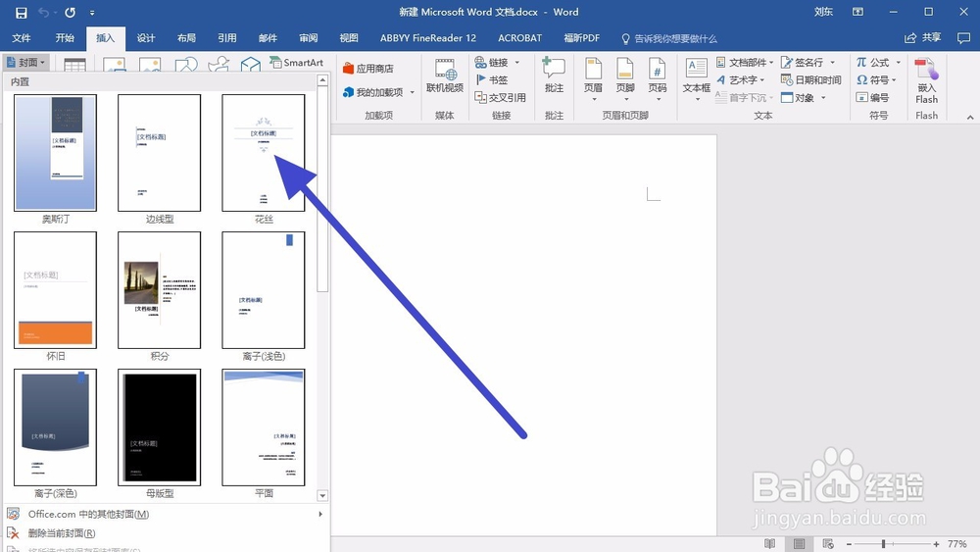Open the comments speech bubble icon

(963, 38)
